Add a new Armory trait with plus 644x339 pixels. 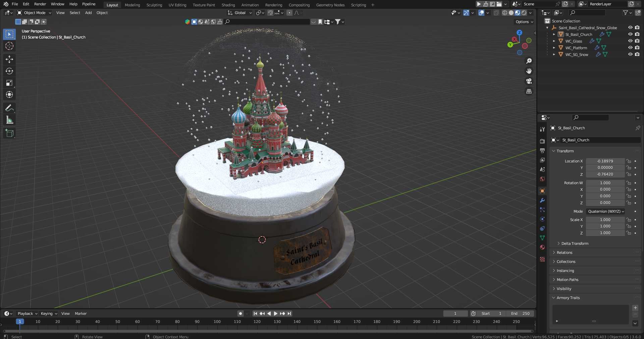tap(635, 308)
